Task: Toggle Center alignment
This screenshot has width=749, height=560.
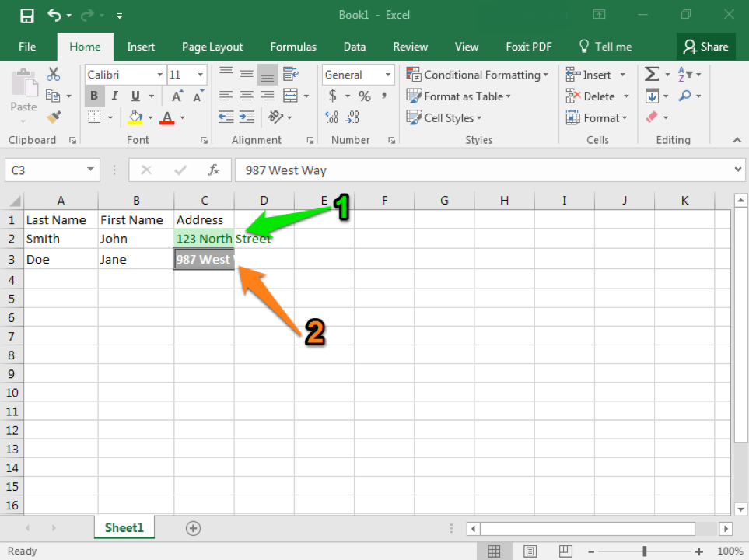Action: (x=247, y=96)
